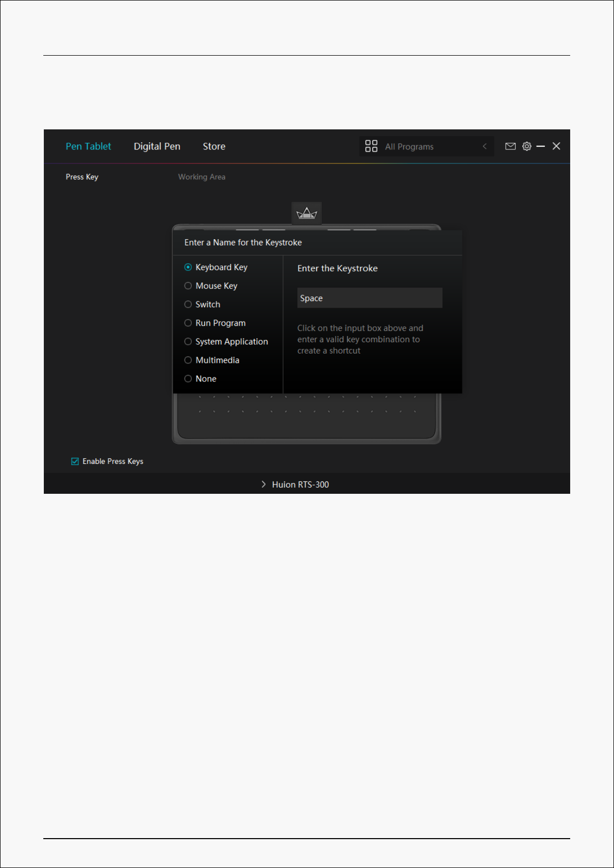Screen dimensions: 614x868
Task: Select the Mouse Key radio option
Action: pyautogui.click(x=188, y=286)
